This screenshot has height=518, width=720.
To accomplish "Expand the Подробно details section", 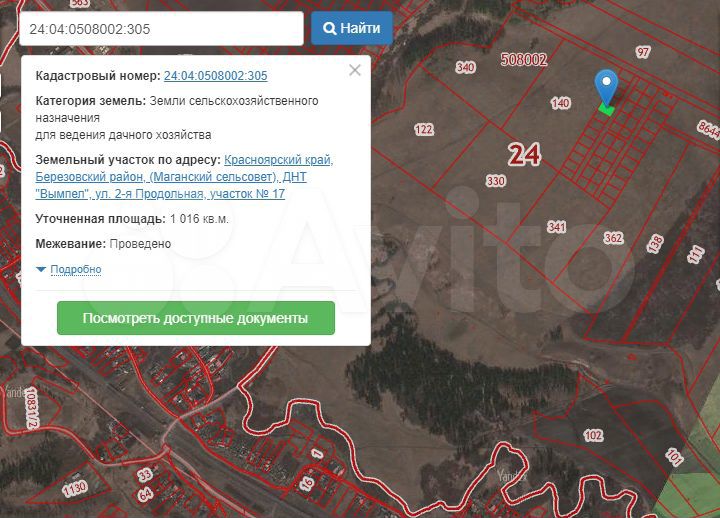I will point(76,269).
